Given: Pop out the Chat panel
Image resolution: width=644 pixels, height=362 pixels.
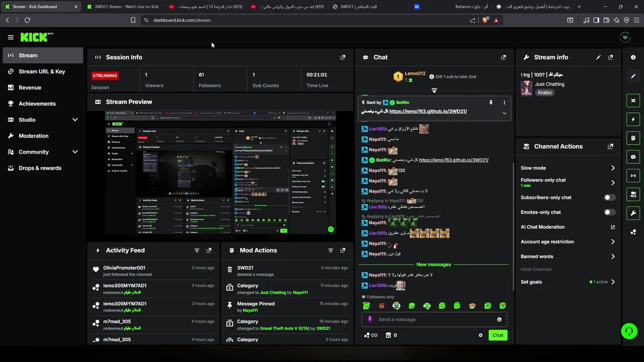Looking at the screenshot, I should (503, 57).
